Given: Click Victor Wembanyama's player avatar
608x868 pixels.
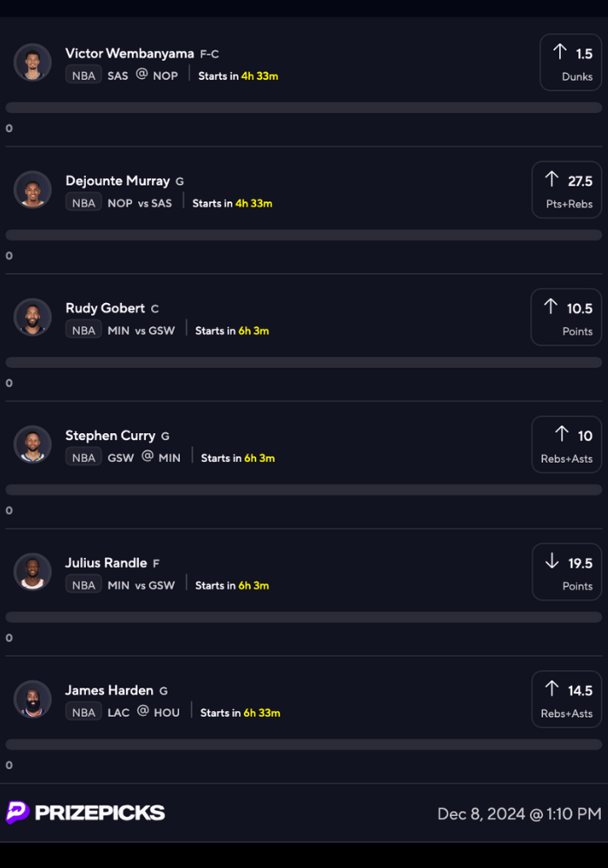Looking at the screenshot, I should [x=33, y=62].
